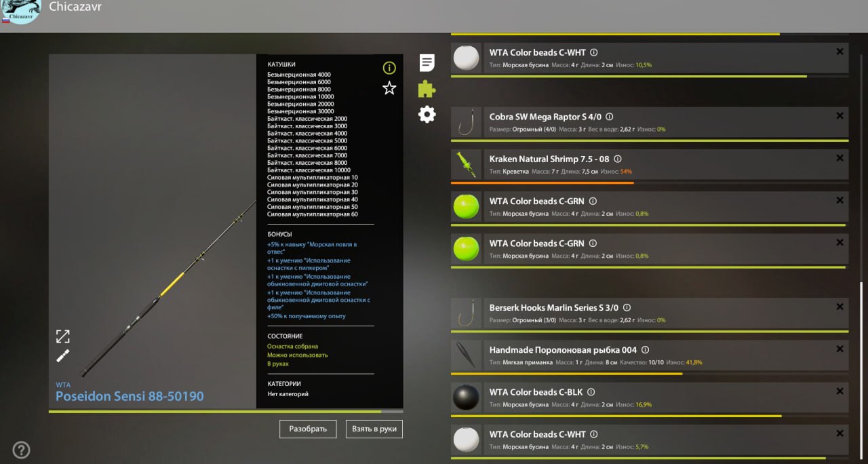Remove the C-WHT bead with 5,7% wear
Image resolution: width=868 pixels, height=464 pixels.
(x=840, y=433)
